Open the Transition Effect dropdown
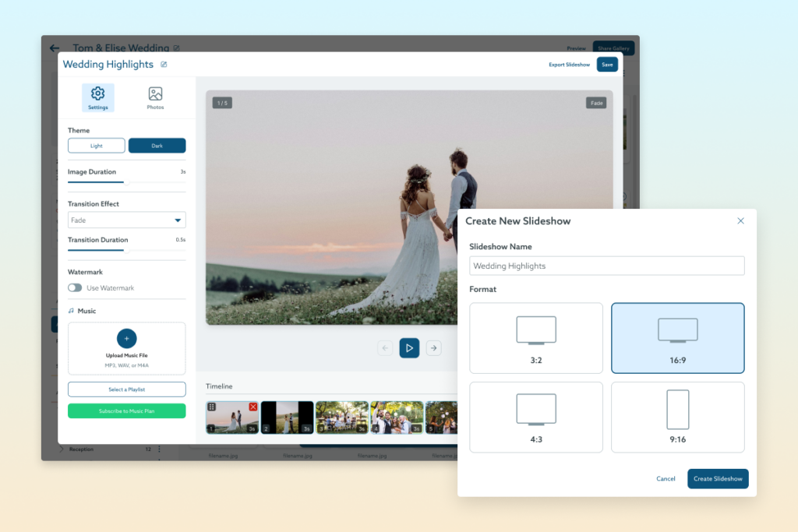Screen dimensions: 798x532 (x=126, y=220)
